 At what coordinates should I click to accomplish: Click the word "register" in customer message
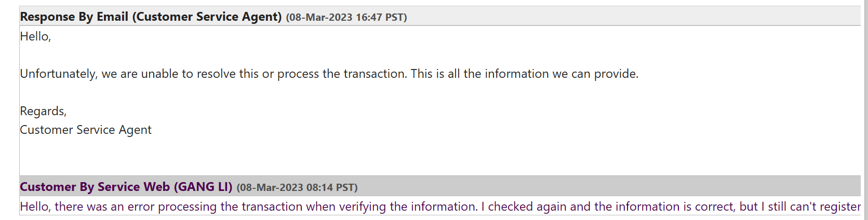(840, 207)
